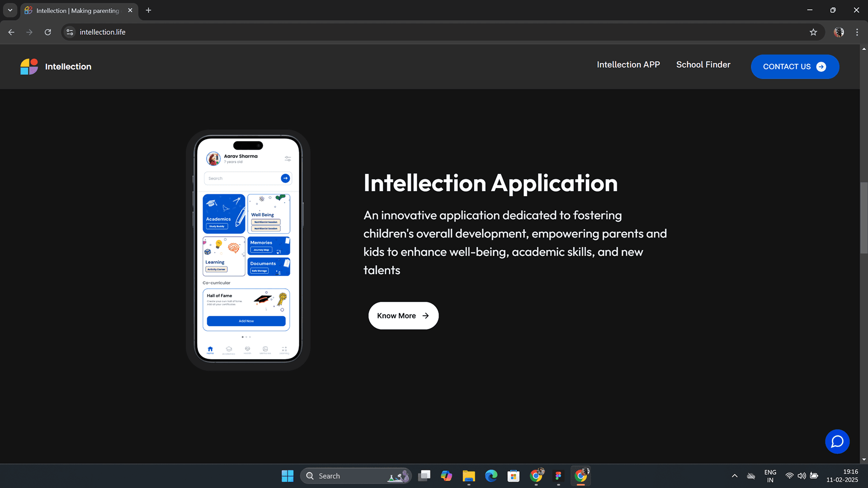Go back to previous page

tap(11, 32)
